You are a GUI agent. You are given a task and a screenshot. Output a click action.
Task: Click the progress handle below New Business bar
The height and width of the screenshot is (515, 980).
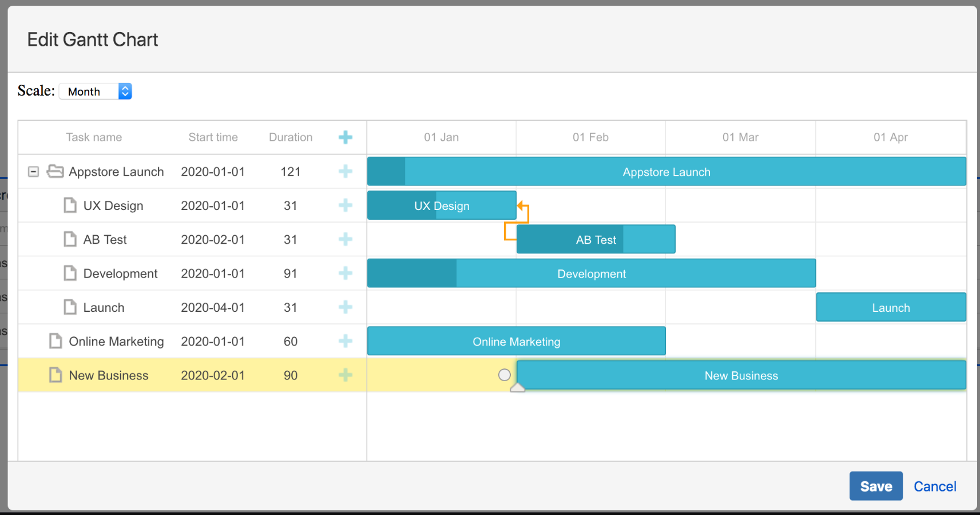[517, 388]
